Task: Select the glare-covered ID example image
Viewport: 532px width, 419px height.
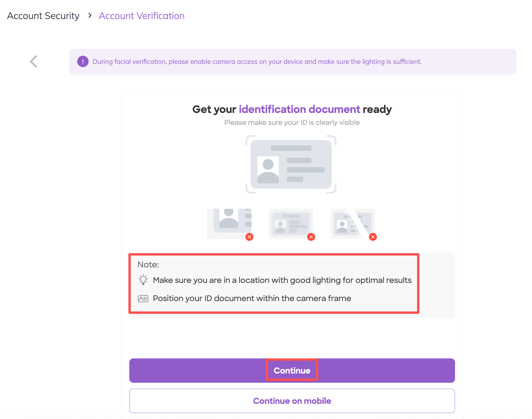Action: (x=352, y=223)
